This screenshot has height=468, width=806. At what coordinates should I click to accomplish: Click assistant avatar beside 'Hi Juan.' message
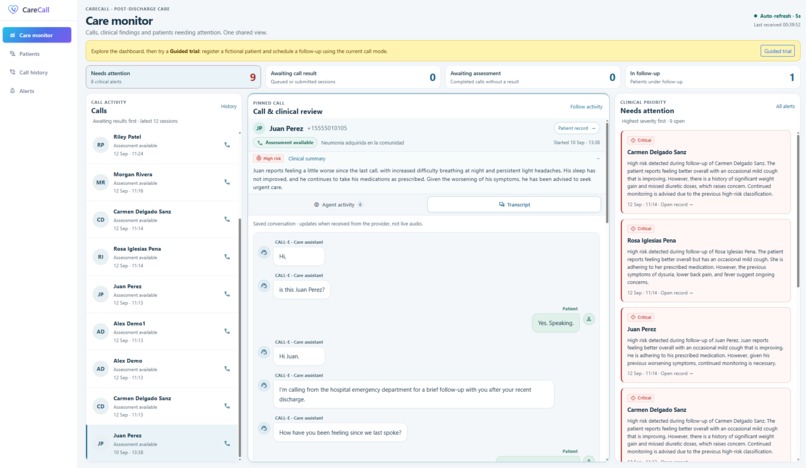click(x=264, y=352)
